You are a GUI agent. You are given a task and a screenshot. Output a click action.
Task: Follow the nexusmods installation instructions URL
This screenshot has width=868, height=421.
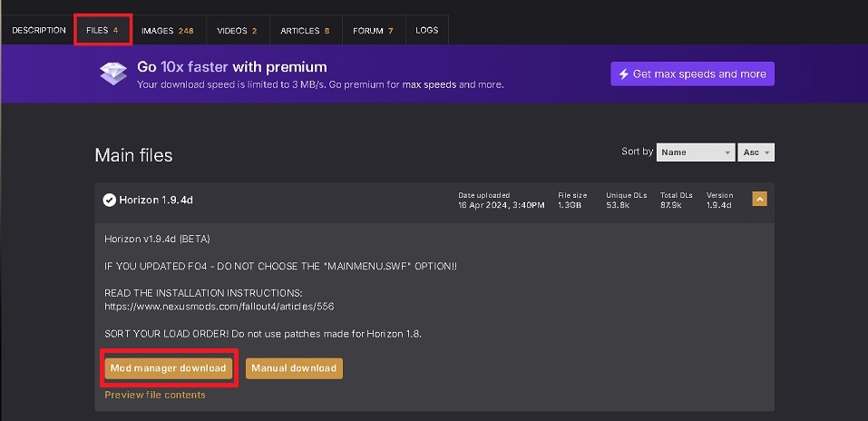[205, 307]
